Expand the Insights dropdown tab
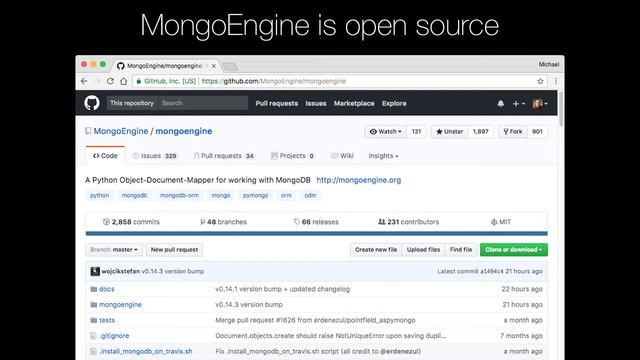The image size is (640, 360). 383,156
